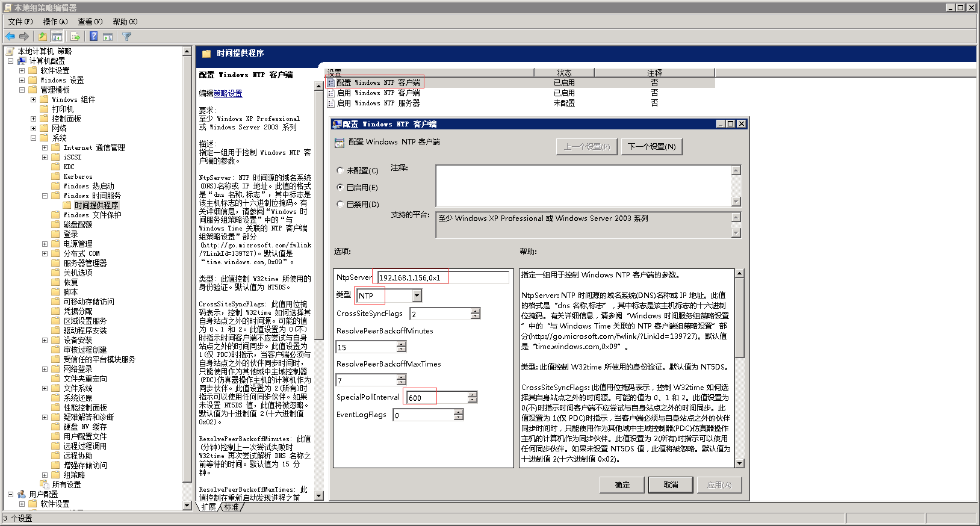Click the policy icon of 启用 Windows NTP 服务器
The width and height of the screenshot is (980, 526).
[330, 103]
